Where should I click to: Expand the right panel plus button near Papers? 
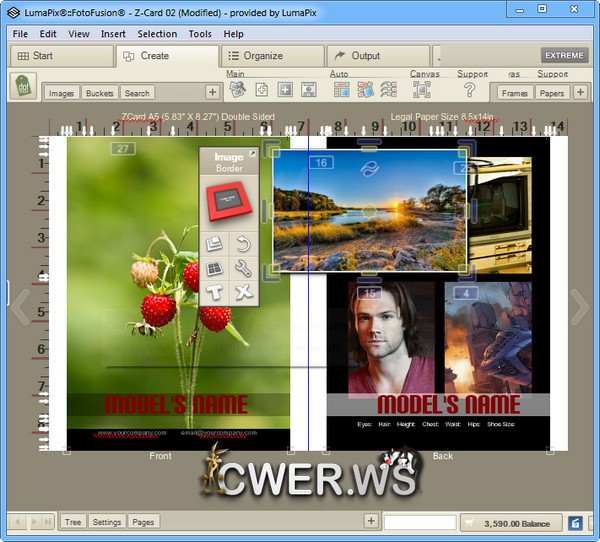tap(580, 92)
